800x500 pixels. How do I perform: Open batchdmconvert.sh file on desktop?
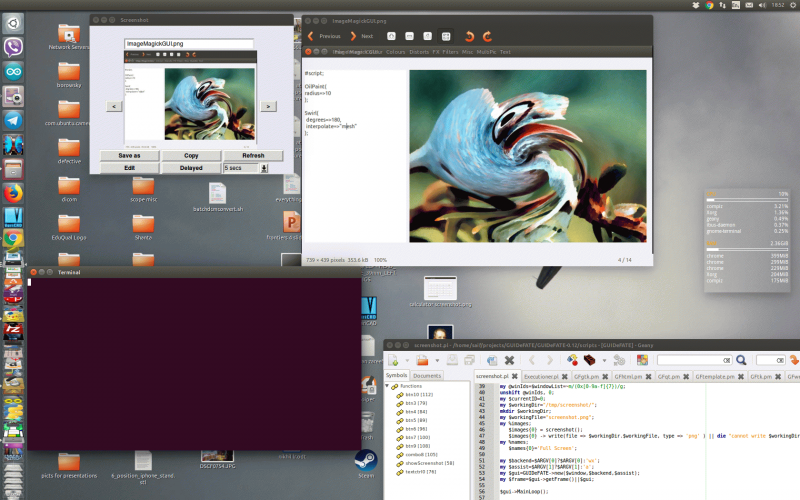tap(218, 198)
